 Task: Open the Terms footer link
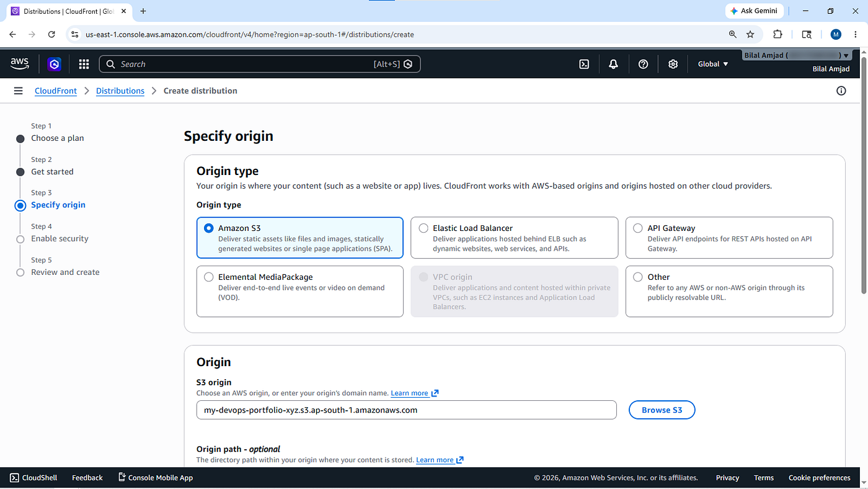coord(764,478)
